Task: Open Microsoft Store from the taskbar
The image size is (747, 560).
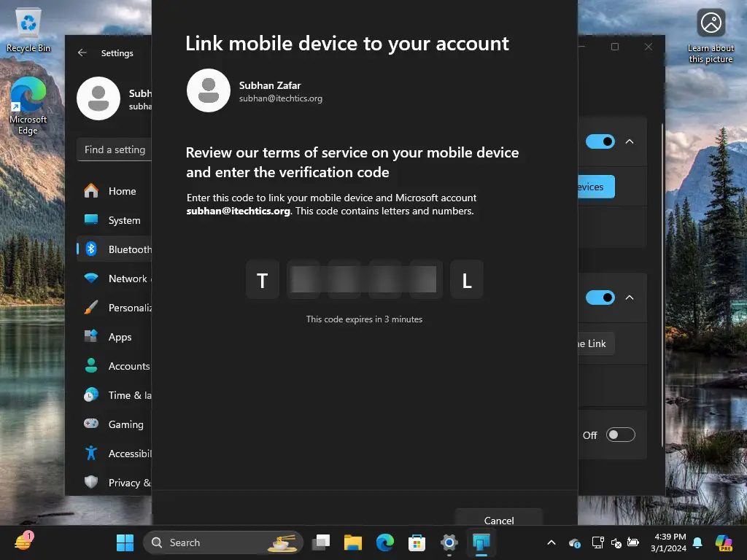Action: coord(417,542)
